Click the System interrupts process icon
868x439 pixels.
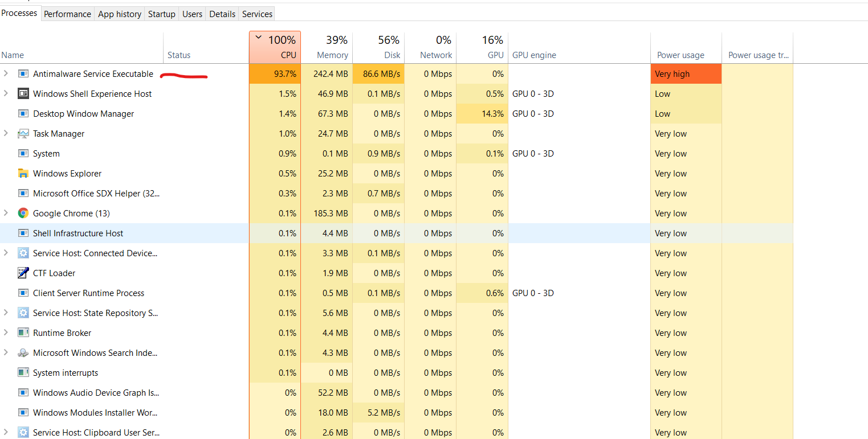pos(23,373)
